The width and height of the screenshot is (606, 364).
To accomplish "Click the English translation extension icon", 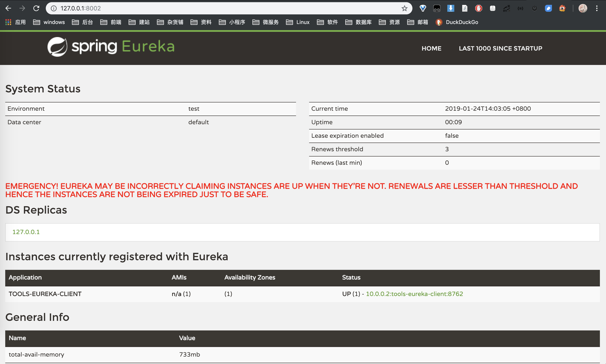I will [x=506, y=8].
